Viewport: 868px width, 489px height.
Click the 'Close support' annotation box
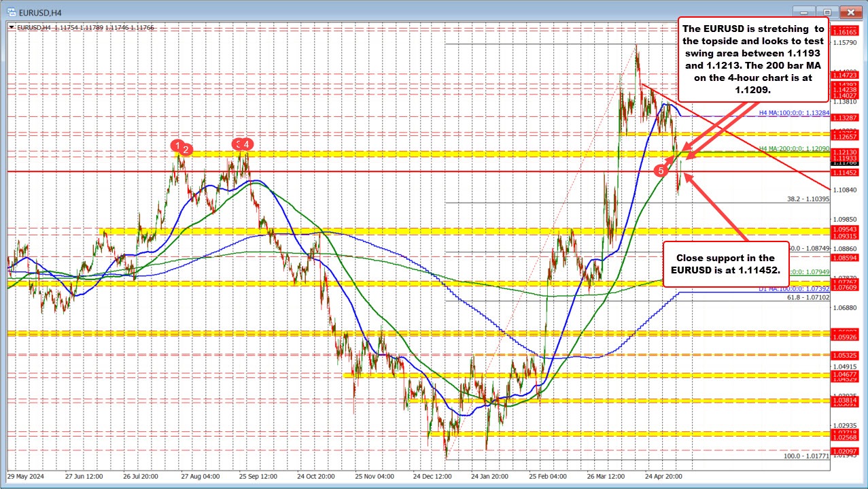tap(726, 265)
